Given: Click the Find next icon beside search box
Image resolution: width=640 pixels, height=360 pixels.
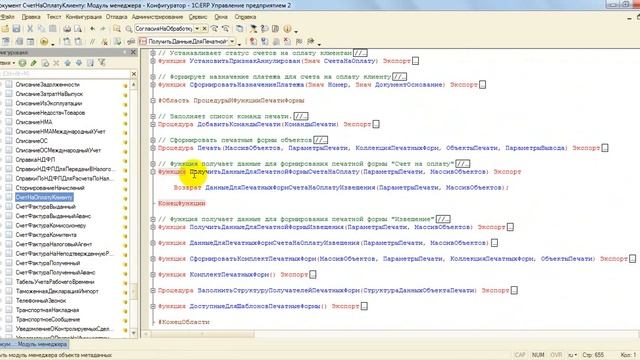Looking at the screenshot, I should click(214, 29).
